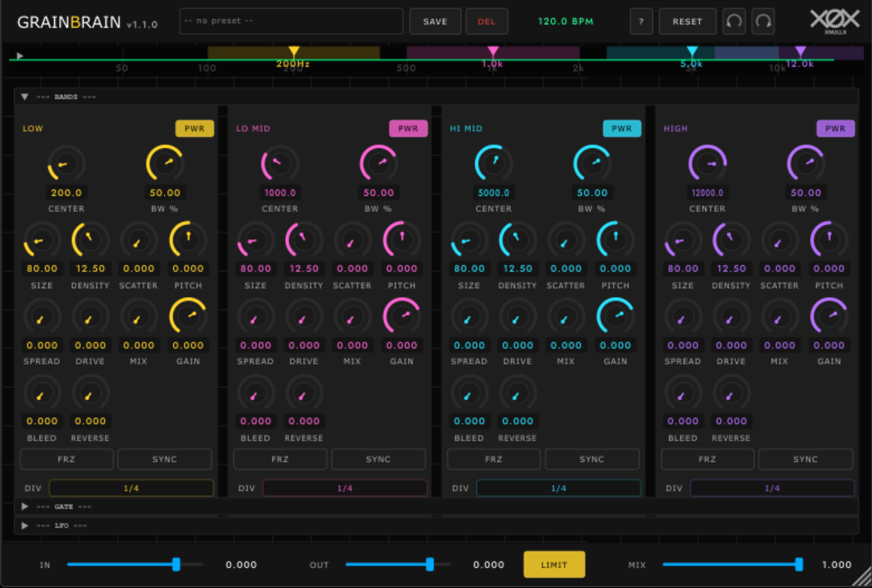Enable SYNC on the HIGH band

[805, 459]
